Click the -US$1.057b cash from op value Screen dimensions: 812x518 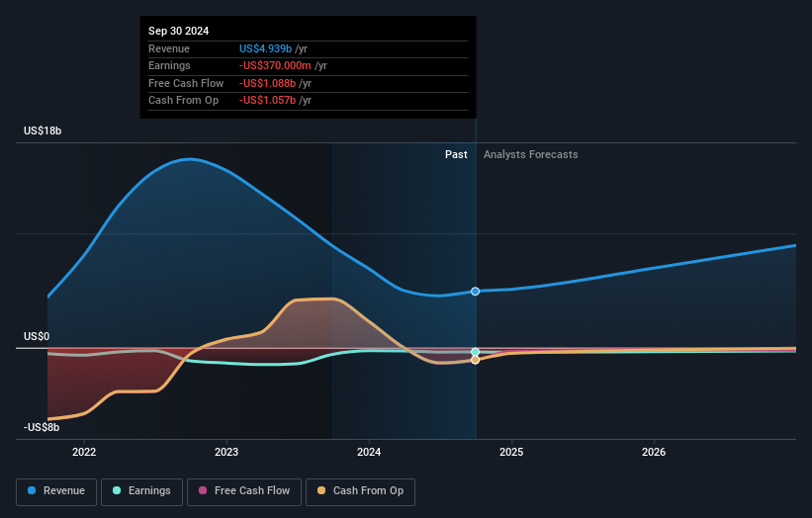268,101
